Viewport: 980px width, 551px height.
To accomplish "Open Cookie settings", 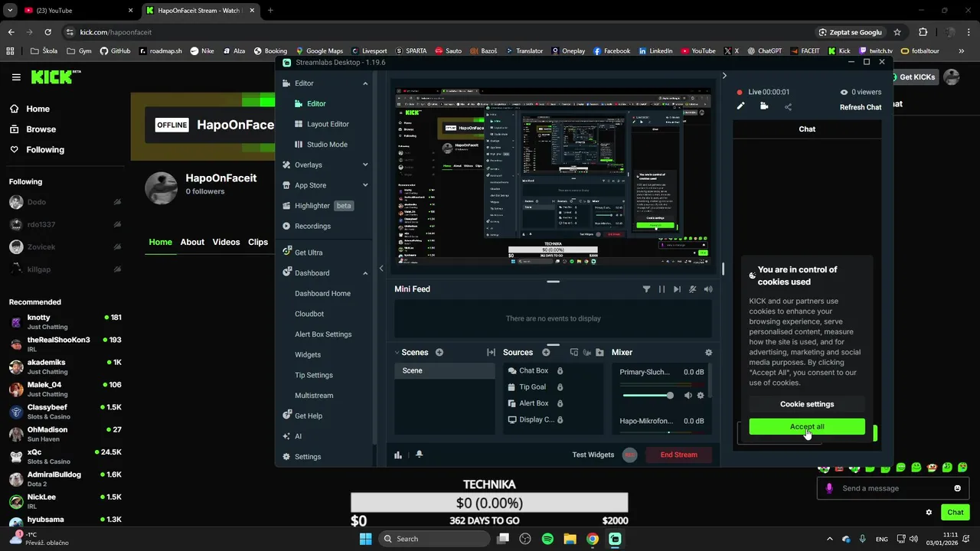I will click(807, 404).
